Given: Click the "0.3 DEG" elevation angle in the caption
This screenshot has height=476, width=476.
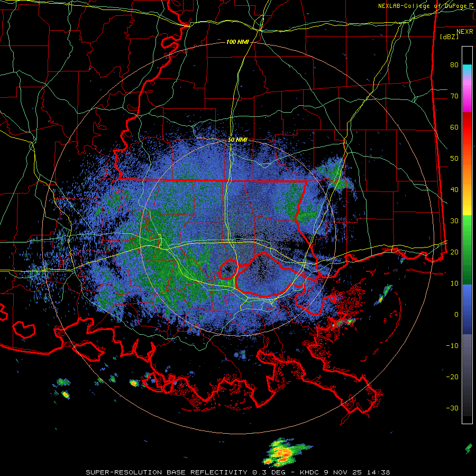Looking at the screenshot, I should tap(269, 472).
